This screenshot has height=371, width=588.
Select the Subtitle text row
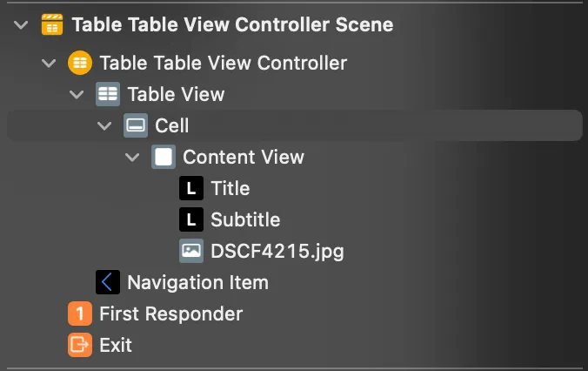[245, 219]
